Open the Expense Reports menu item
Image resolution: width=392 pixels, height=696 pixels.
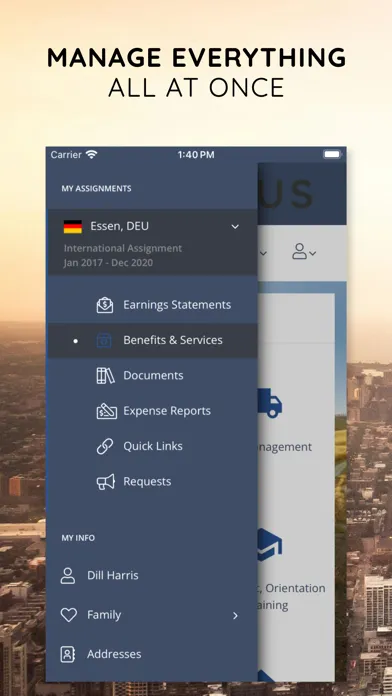click(152, 411)
